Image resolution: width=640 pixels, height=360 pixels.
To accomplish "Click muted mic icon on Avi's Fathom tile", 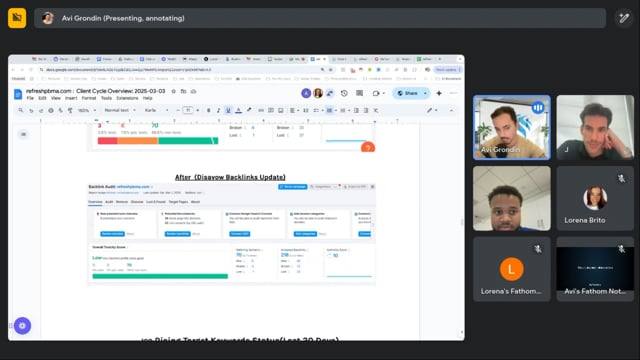I will pos(621,249).
